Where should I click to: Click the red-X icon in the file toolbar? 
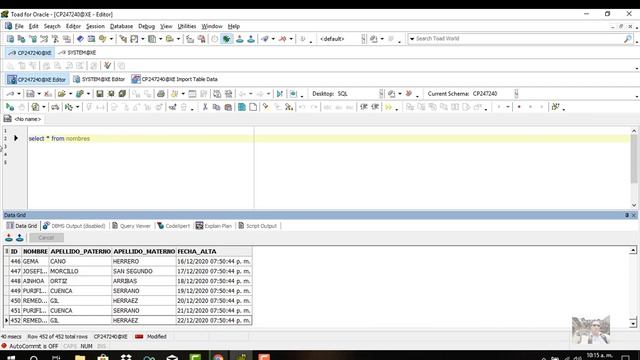pyautogui.click(x=47, y=94)
